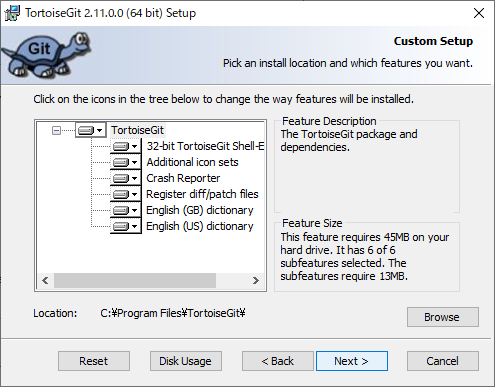The image size is (495, 387).
Task: Click the English (GB) dictionary install icon
Action: 126,210
